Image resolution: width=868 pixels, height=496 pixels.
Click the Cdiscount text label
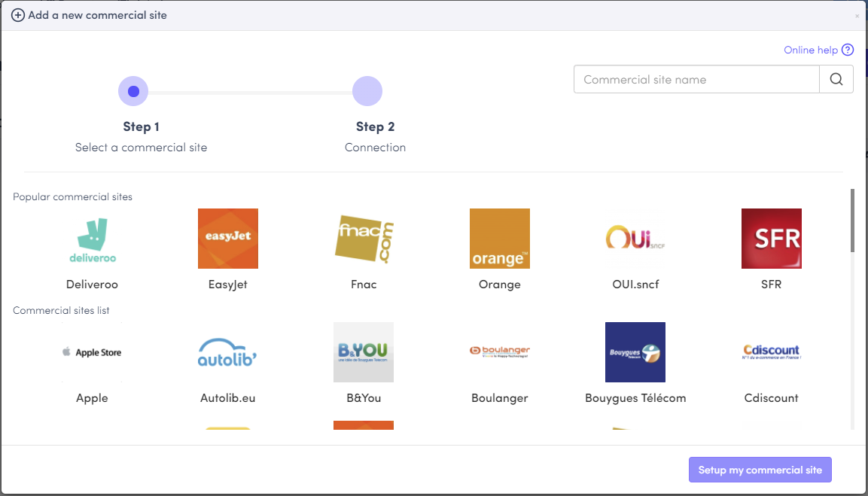772,398
